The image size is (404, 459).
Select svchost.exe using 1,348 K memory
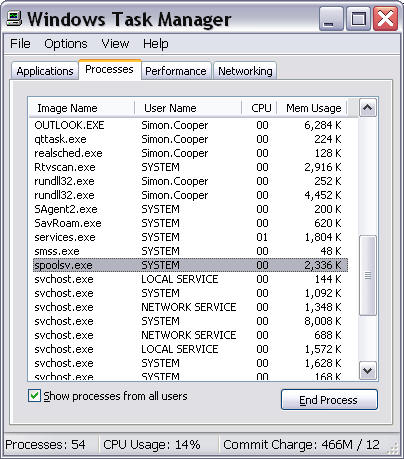click(x=190, y=307)
